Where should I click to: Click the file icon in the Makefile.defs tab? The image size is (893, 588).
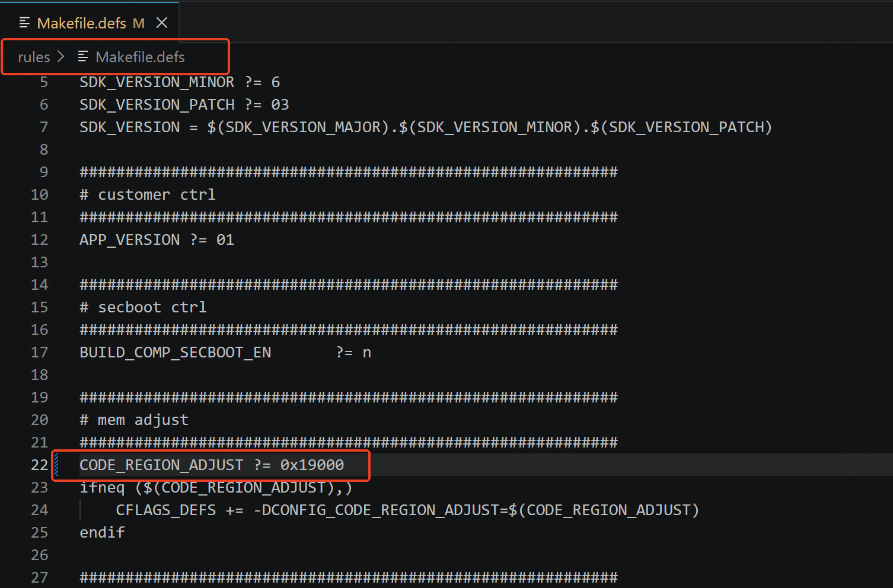tap(24, 23)
